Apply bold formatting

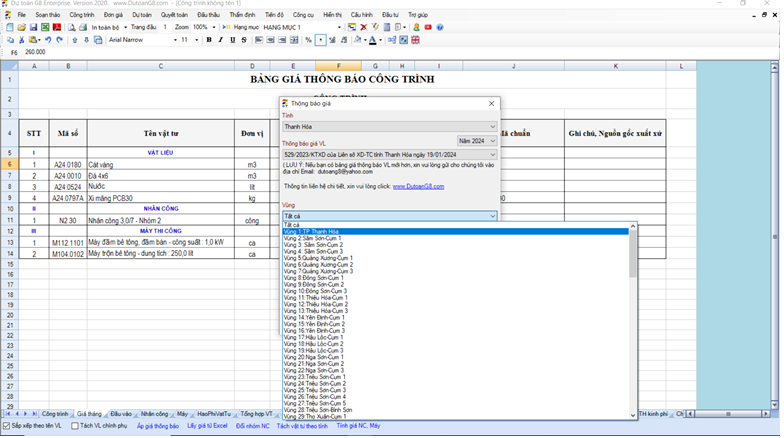coord(209,40)
